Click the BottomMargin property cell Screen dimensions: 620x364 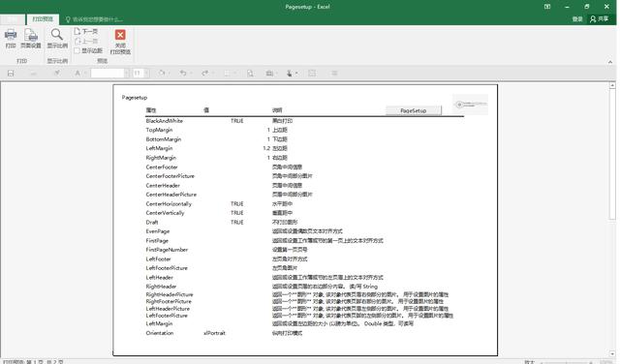[164, 139]
